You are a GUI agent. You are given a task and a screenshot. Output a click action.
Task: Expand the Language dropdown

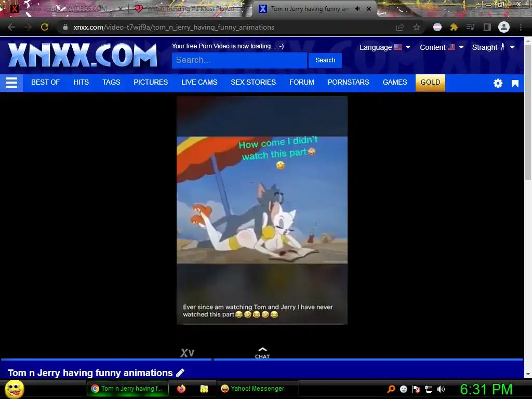click(385, 47)
